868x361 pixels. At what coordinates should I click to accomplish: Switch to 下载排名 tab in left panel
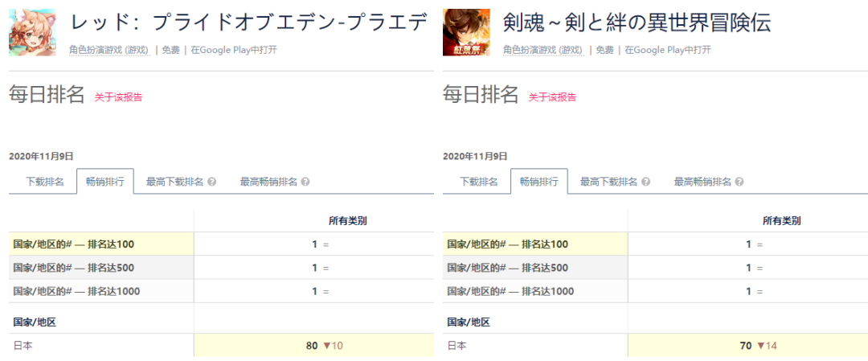click(45, 182)
